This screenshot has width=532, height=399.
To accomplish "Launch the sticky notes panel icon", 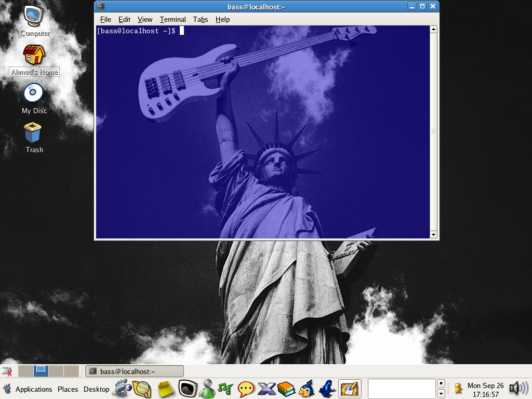I will [x=166, y=389].
